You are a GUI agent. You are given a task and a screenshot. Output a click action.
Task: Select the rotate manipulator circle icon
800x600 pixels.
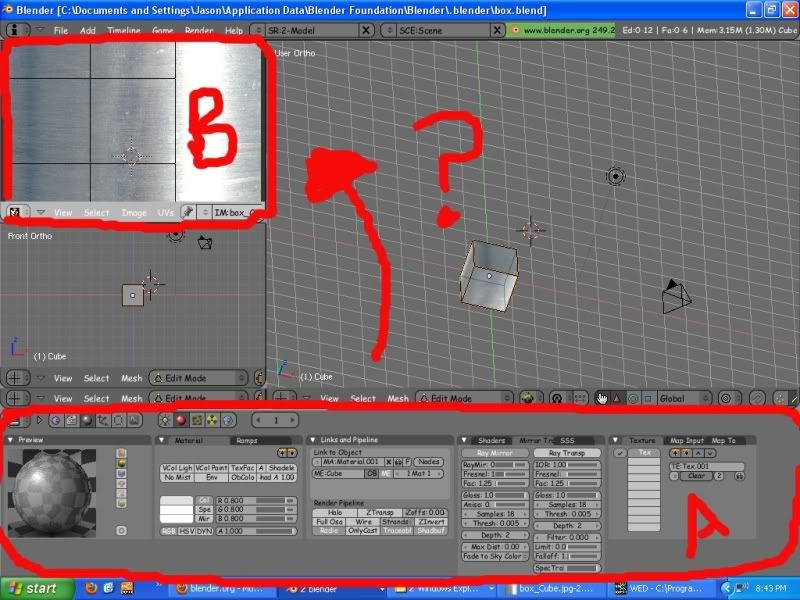633,398
